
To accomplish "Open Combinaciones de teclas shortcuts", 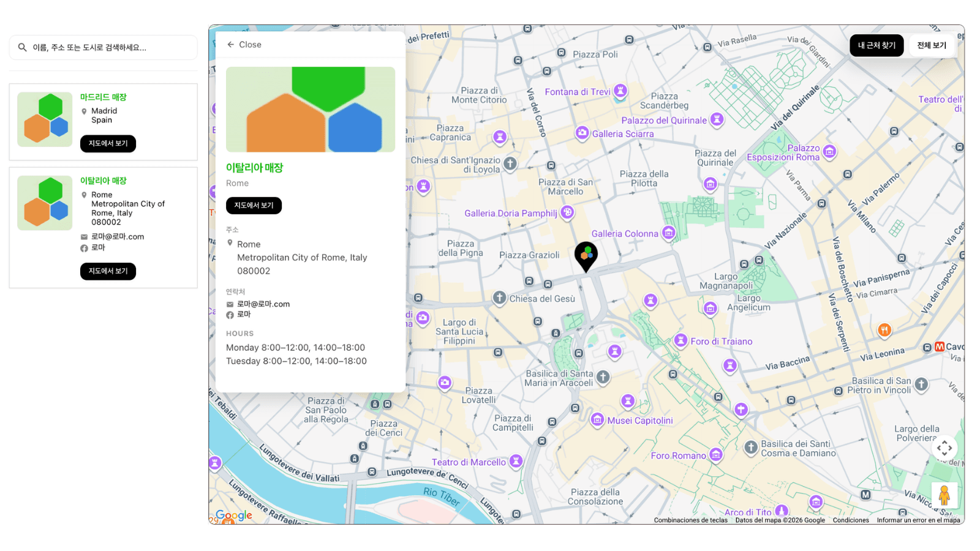I will 690,520.
